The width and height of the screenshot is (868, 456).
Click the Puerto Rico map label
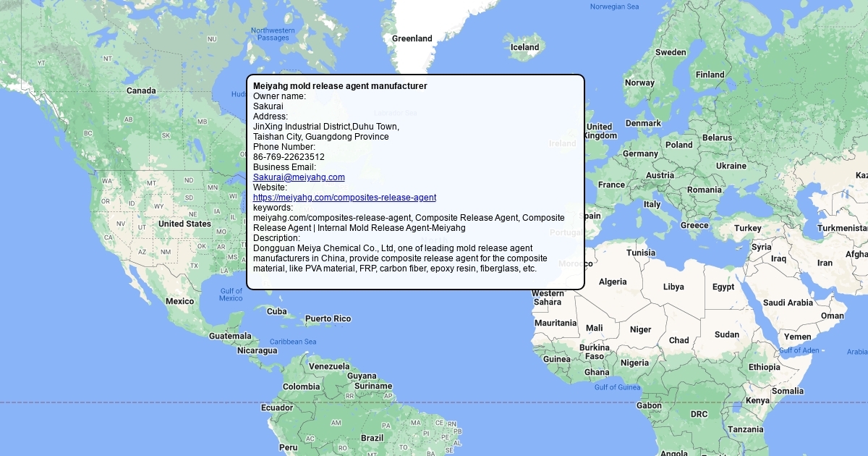coord(328,318)
